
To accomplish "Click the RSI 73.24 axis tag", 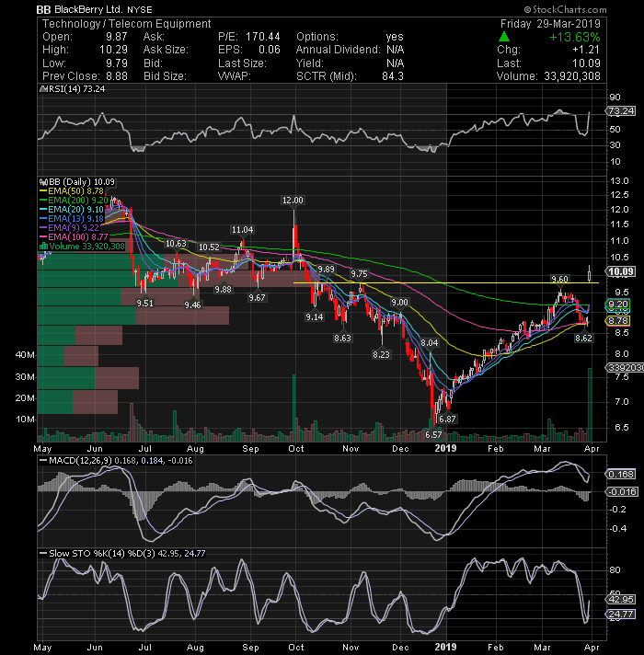I will 621,111.
